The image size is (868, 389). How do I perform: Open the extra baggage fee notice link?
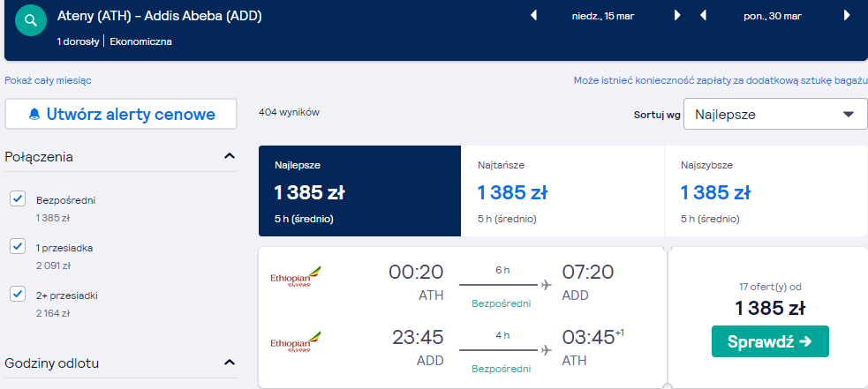coord(721,81)
